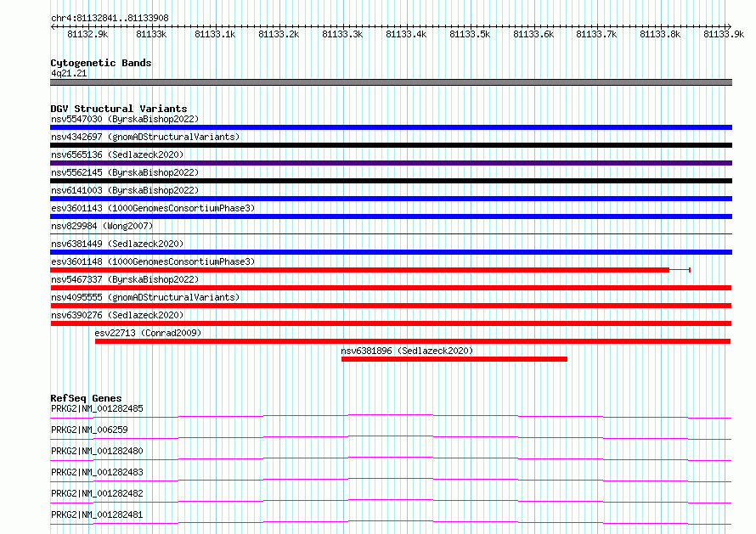Viewport: 756px width, 534px height.
Task: Click the red bar of nsv5467337
Action: pos(391,288)
